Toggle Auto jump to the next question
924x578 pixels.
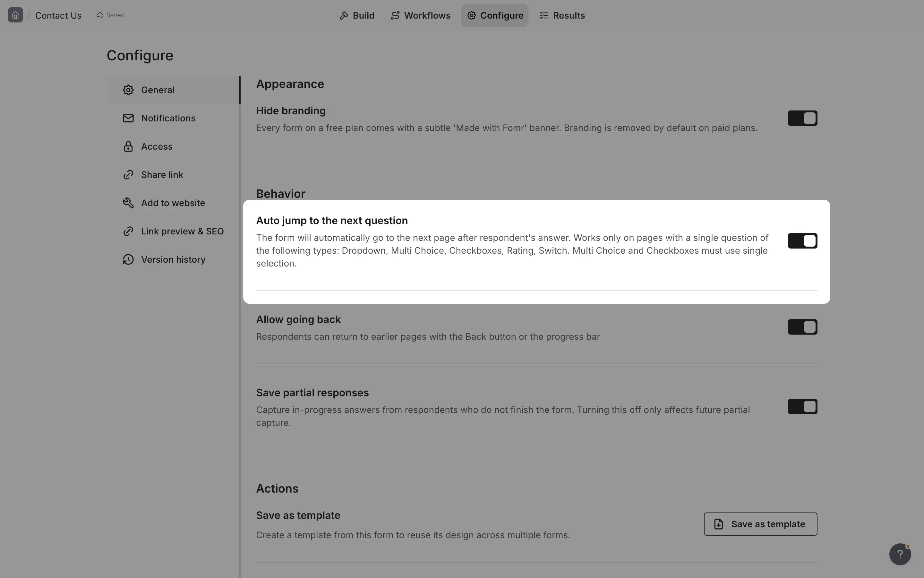click(802, 241)
